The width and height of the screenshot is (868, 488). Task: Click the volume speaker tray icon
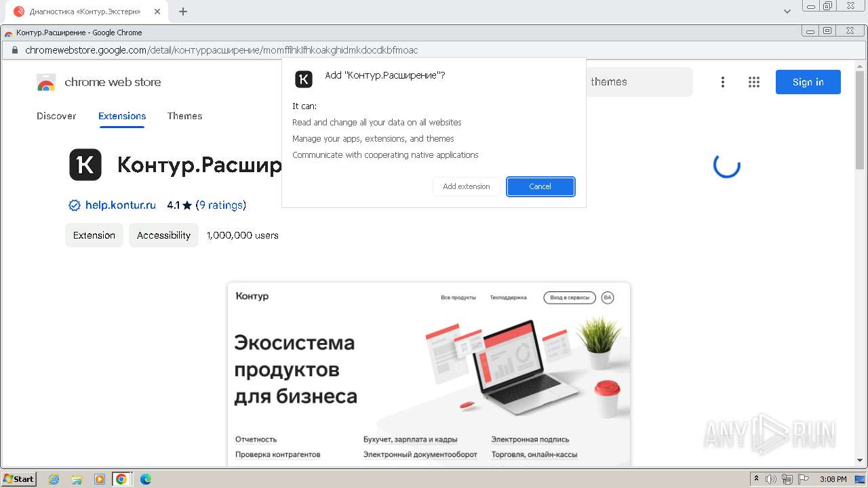(771, 479)
